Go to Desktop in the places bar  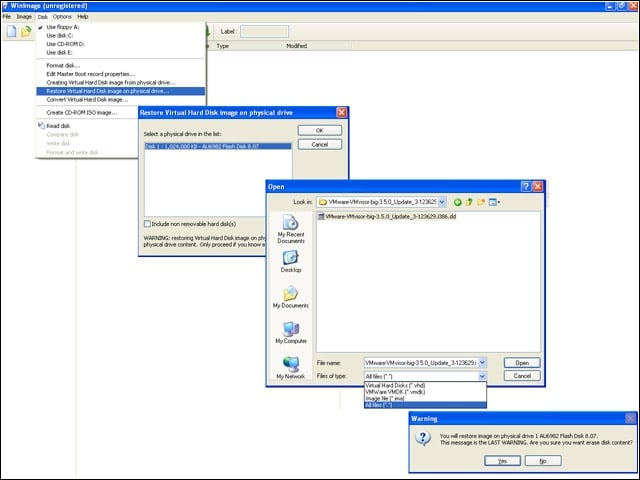[x=291, y=262]
